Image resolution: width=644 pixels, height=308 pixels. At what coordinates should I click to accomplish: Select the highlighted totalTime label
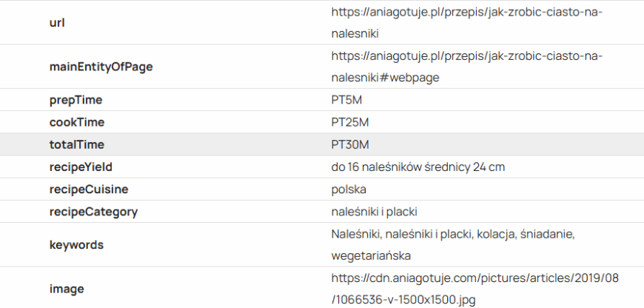tap(76, 144)
